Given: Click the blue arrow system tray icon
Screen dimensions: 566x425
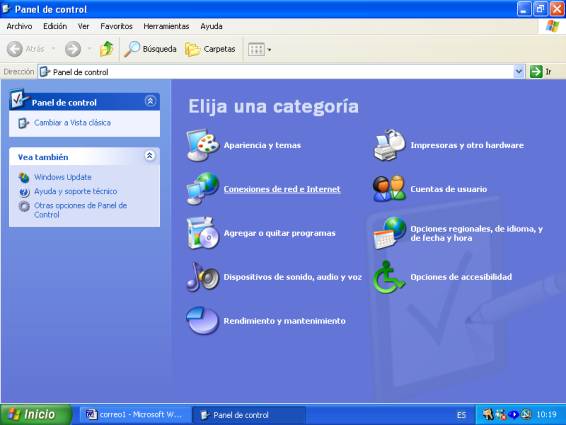Looking at the screenshot, I should 513,415.
